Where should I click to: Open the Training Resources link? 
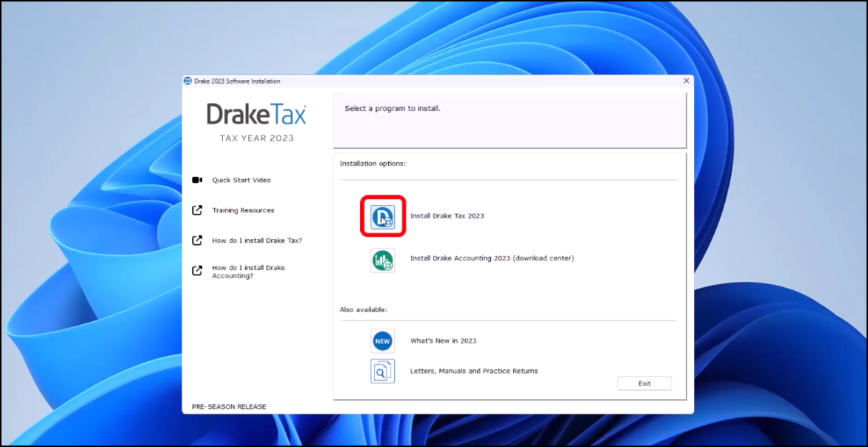243,210
